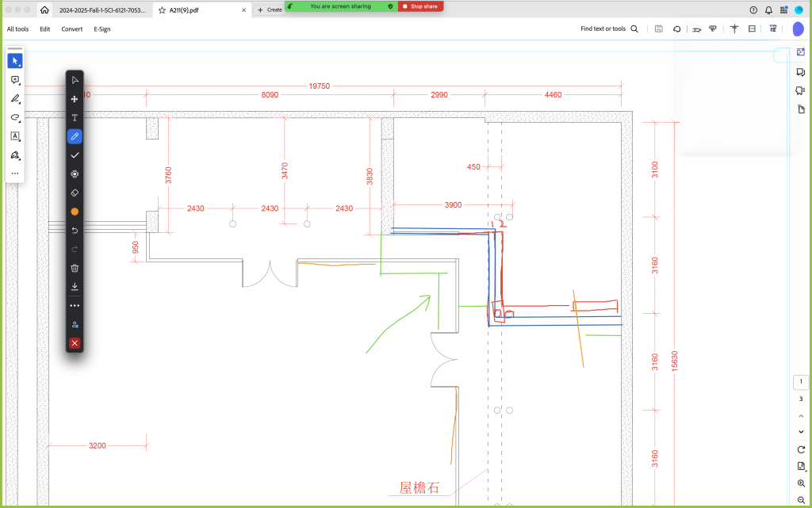The height and width of the screenshot is (508, 812).
Task: Toggle the checkmark stamp tool
Action: 75,155
